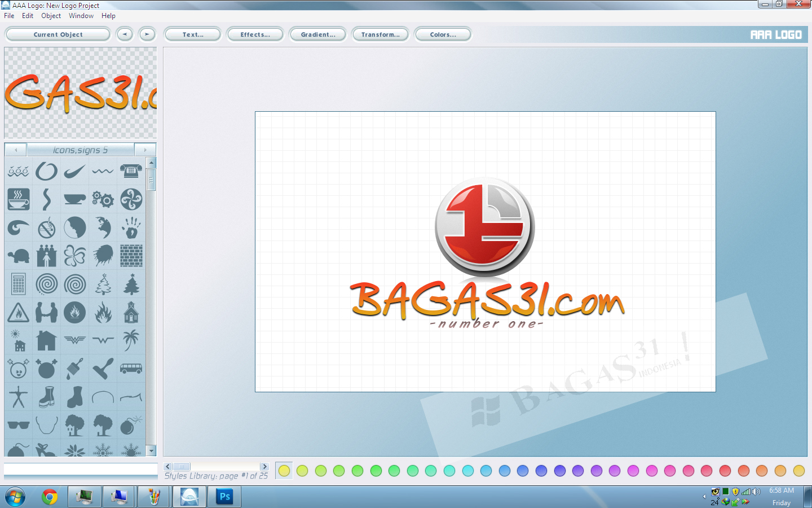
Task: Open the Windows Start menu
Action: [15, 497]
